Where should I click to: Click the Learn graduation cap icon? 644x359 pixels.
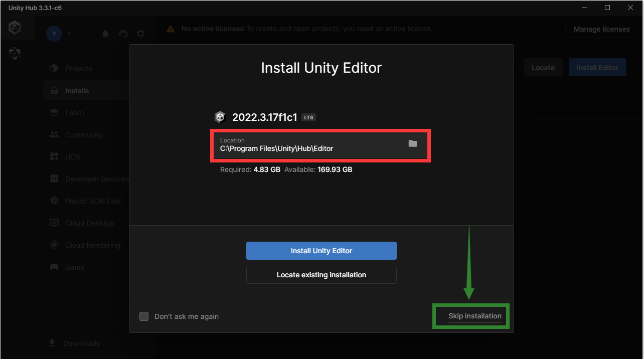tap(54, 113)
